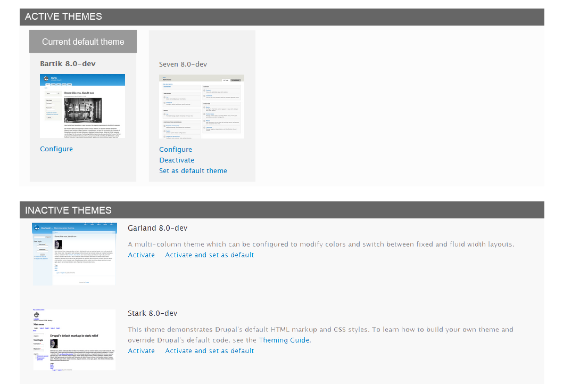Click the Garland theme description text
Screen dimensions: 588x391
(321, 245)
